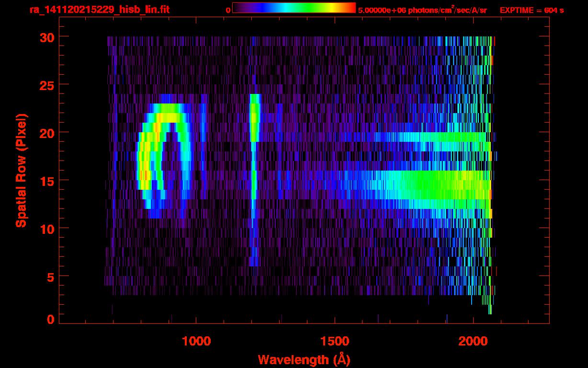Click the file name ra_141120215229_hisb_lin.fit
588x368 pixels.
(x=100, y=10)
